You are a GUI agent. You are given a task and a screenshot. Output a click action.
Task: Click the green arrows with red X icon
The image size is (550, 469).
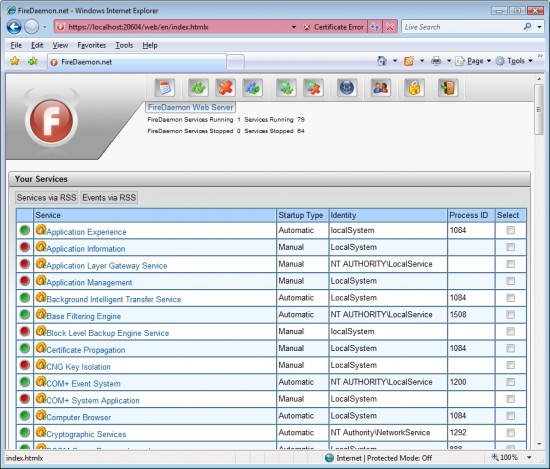[x=313, y=88]
